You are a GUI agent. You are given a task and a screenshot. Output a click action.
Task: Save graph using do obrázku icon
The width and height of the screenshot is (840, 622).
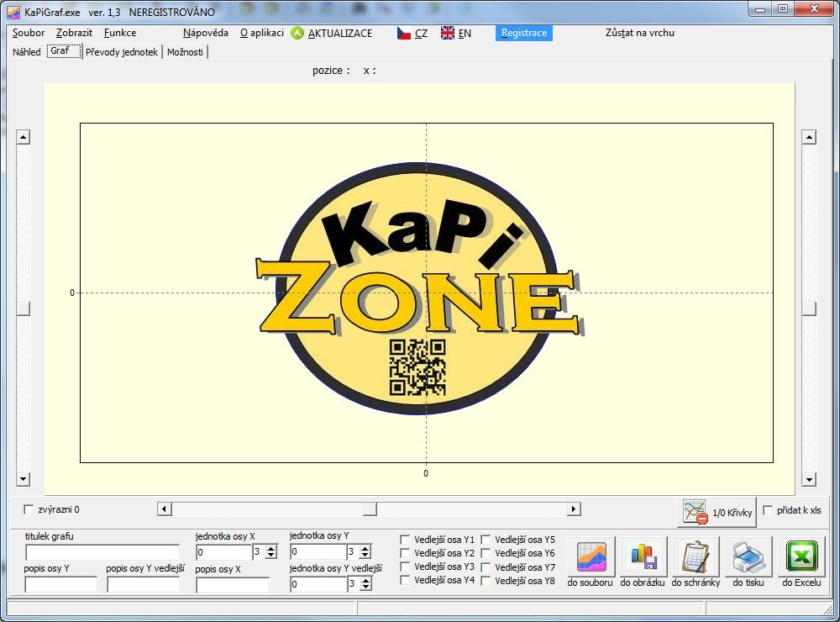[x=643, y=557]
